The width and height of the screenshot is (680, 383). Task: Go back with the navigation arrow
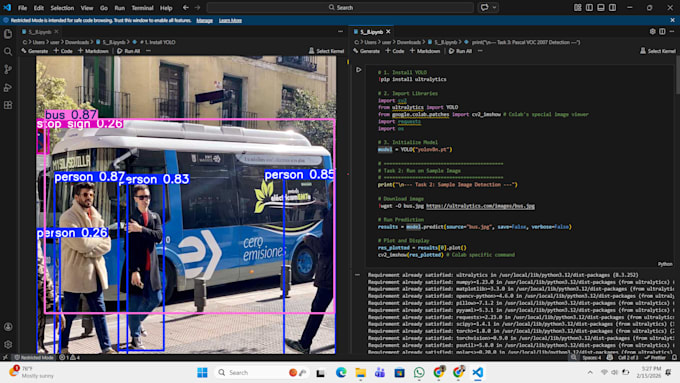click(186, 7)
